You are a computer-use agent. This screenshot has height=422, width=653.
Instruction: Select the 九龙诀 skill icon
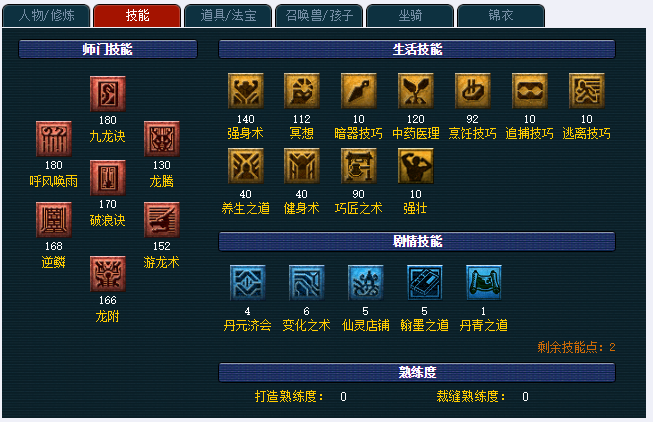[107, 94]
